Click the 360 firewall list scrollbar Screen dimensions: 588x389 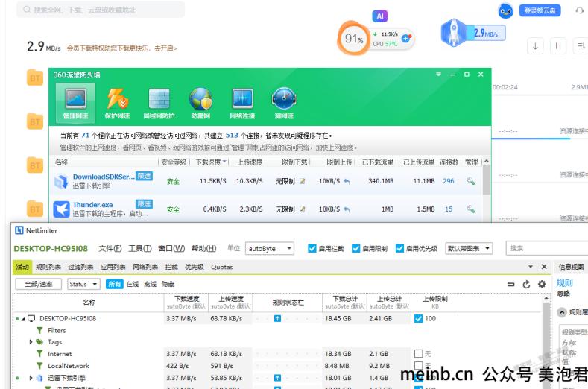tap(487, 180)
